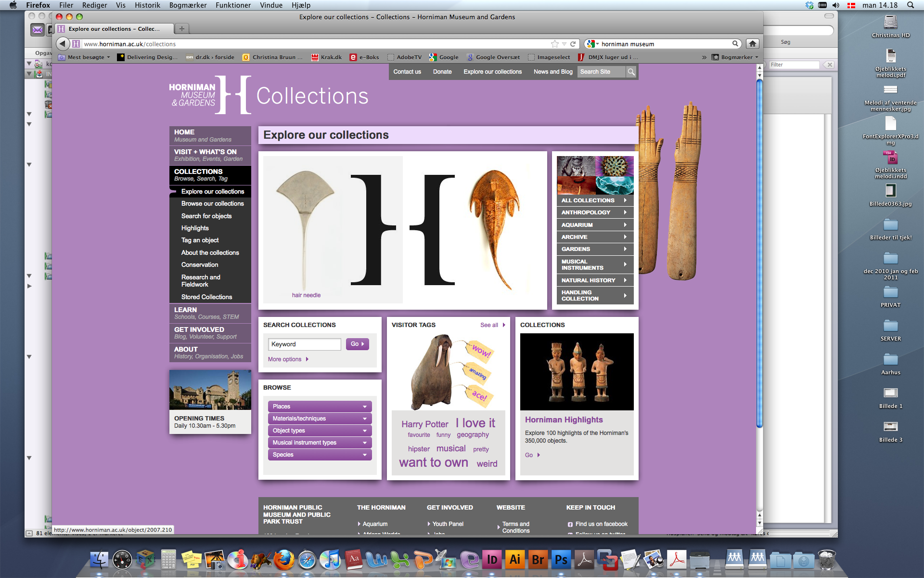
Task: Open the LEARN section in the sidebar
Action: point(210,313)
